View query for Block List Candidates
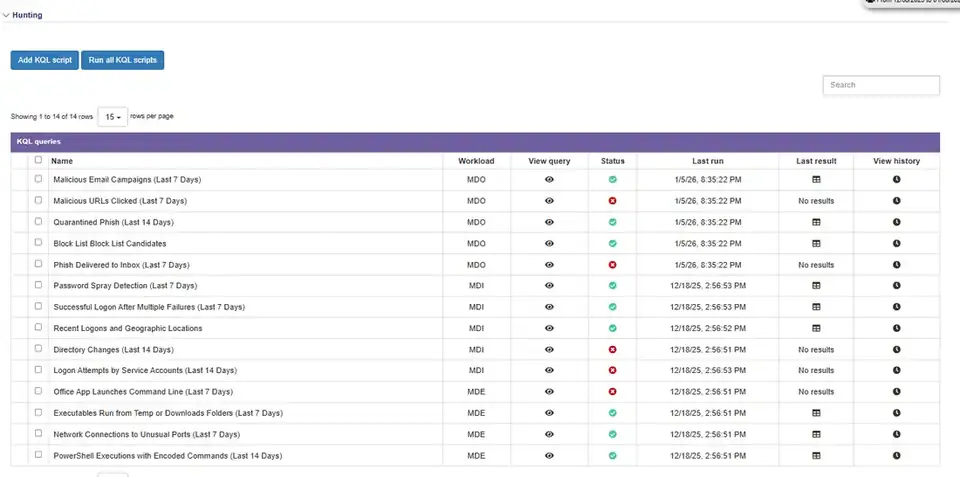960x477 pixels. [x=549, y=243]
